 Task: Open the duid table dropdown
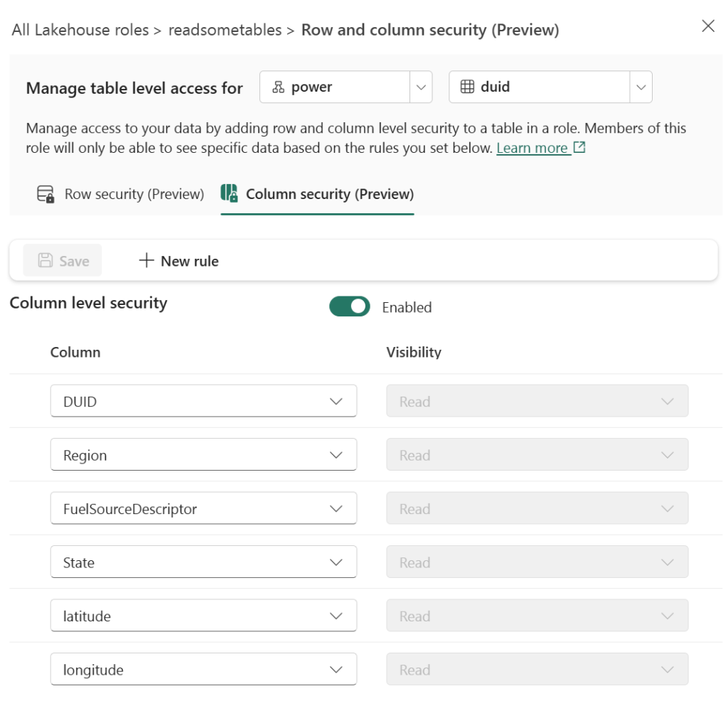point(641,87)
